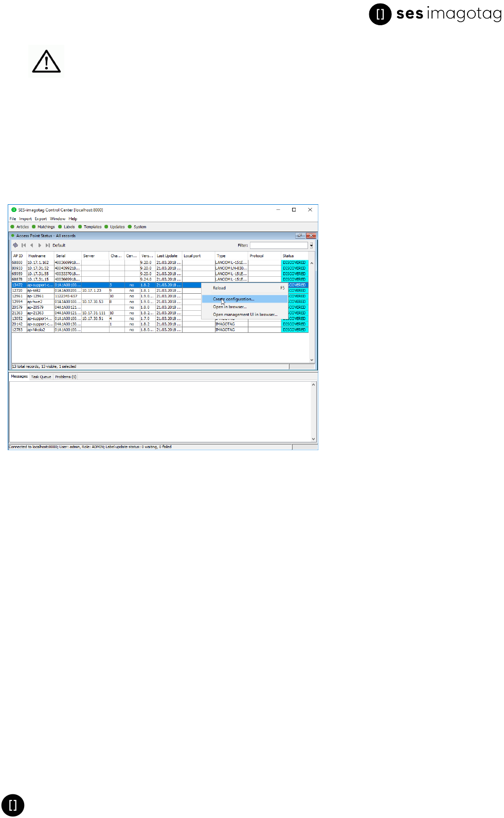Open the Export menu

pyautogui.click(x=41, y=219)
